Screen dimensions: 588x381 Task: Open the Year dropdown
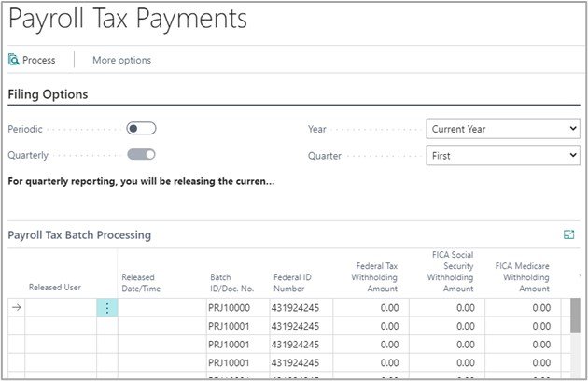pos(503,129)
